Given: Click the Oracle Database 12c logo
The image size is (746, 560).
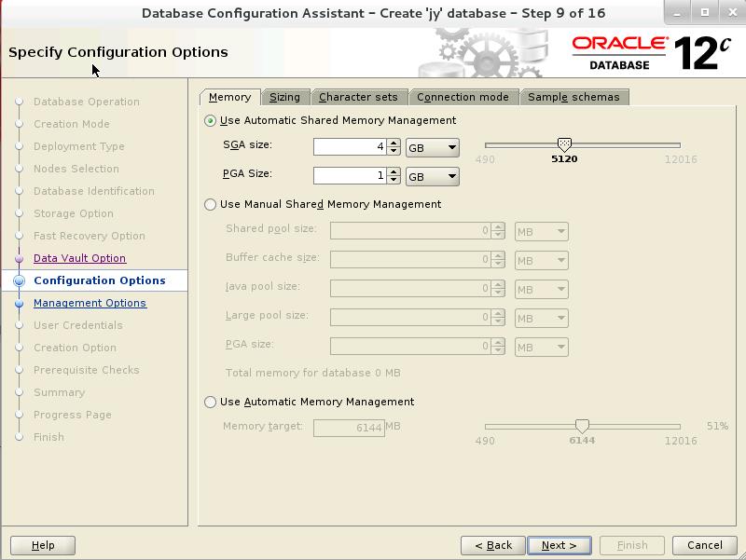Looking at the screenshot, I should point(651,53).
